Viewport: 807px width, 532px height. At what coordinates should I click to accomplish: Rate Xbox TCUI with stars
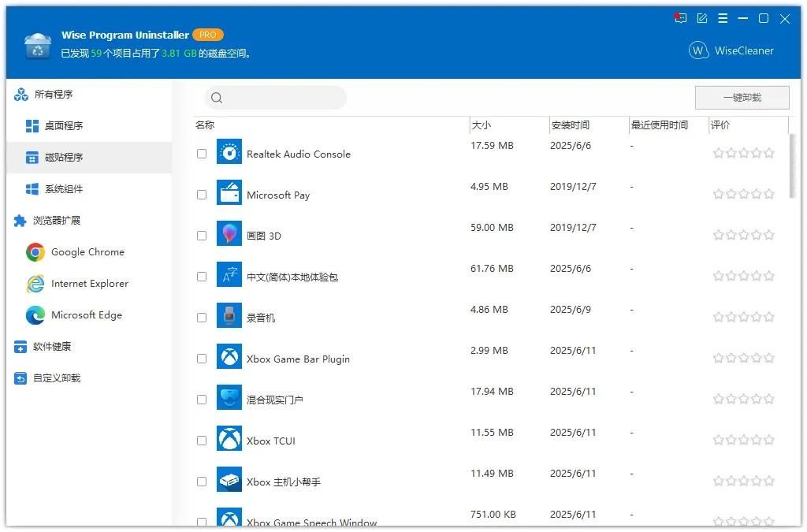coord(744,440)
